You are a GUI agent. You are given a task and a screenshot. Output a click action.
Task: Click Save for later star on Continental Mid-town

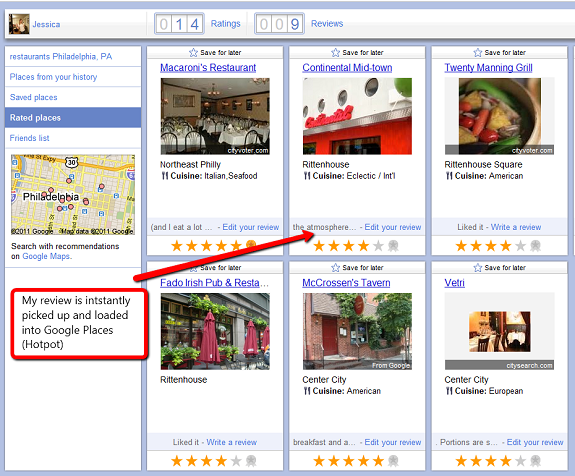pyautogui.click(x=336, y=52)
